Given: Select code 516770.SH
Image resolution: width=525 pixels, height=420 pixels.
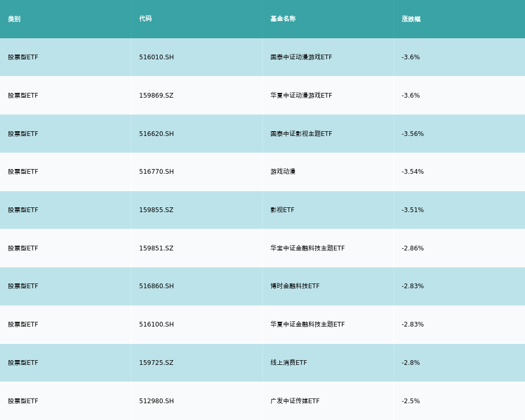Looking at the screenshot, I should (156, 172).
